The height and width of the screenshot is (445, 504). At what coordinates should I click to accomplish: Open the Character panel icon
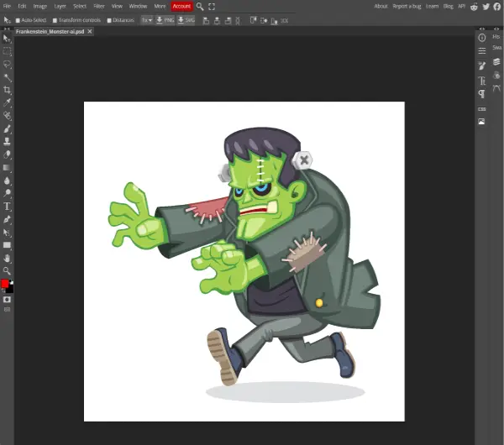click(x=481, y=81)
